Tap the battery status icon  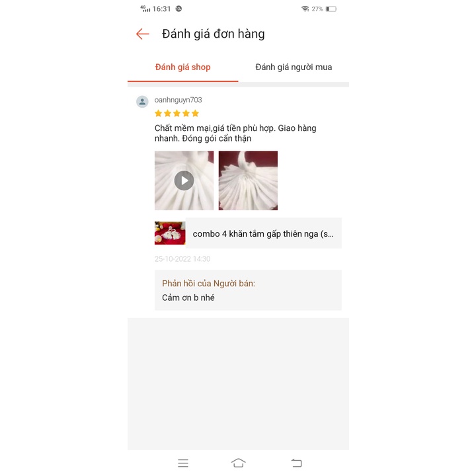click(331, 9)
